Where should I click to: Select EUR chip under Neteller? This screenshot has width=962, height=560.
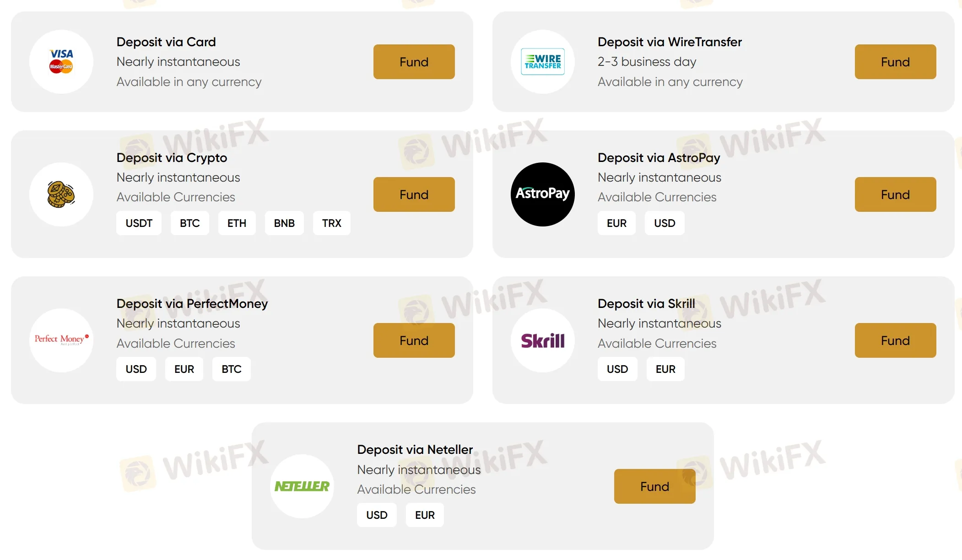425,515
